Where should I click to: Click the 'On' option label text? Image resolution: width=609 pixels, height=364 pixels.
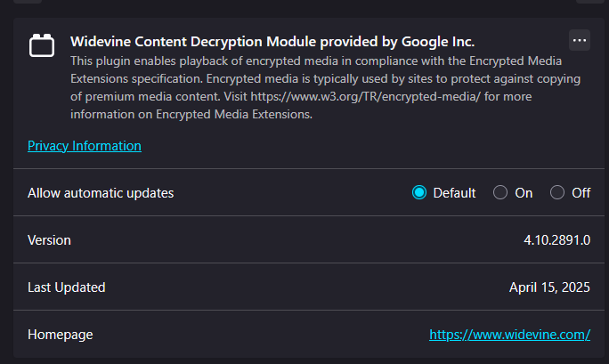coord(524,193)
